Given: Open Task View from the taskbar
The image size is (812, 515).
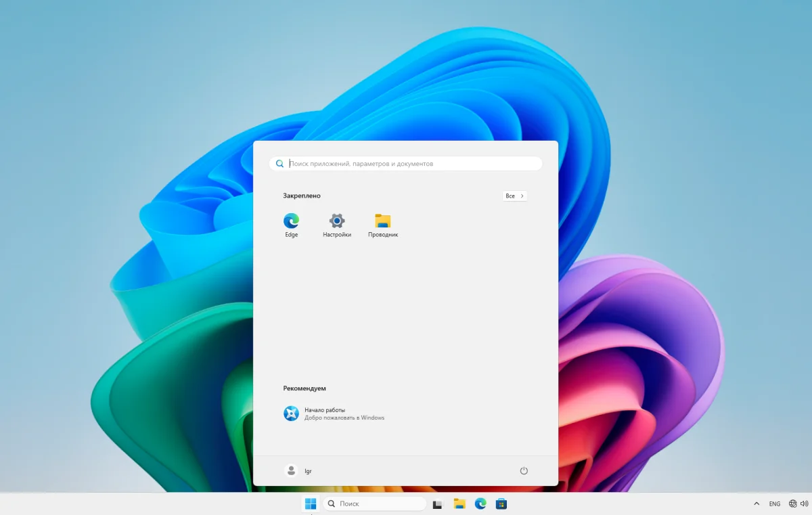Looking at the screenshot, I should click(x=438, y=503).
